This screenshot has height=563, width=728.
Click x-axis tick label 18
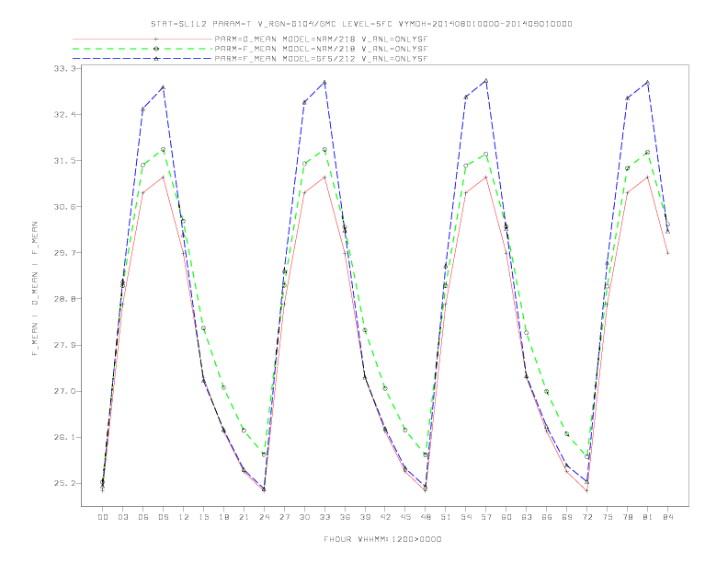(x=223, y=517)
